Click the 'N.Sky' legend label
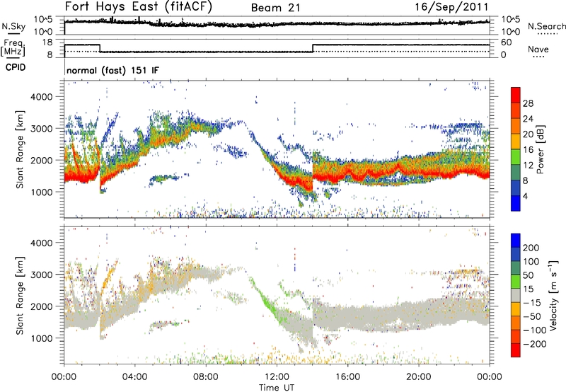Viewport: 566px width, 392px height. coord(13,26)
